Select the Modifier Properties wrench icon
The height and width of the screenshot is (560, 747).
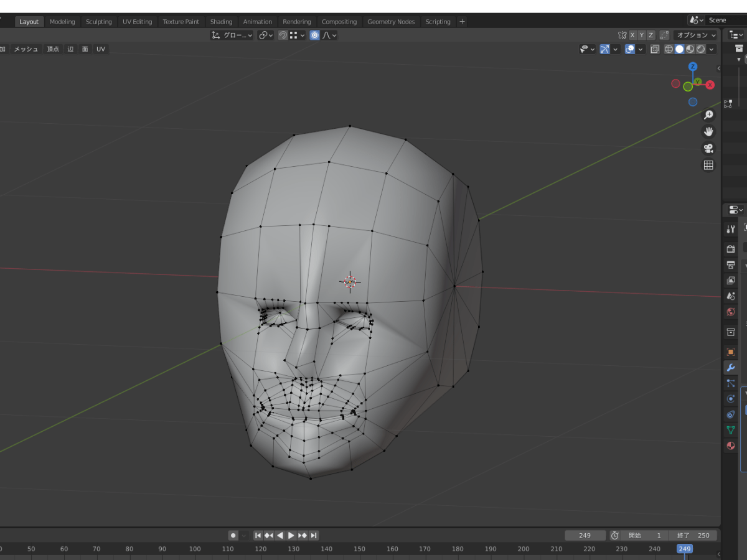point(730,367)
